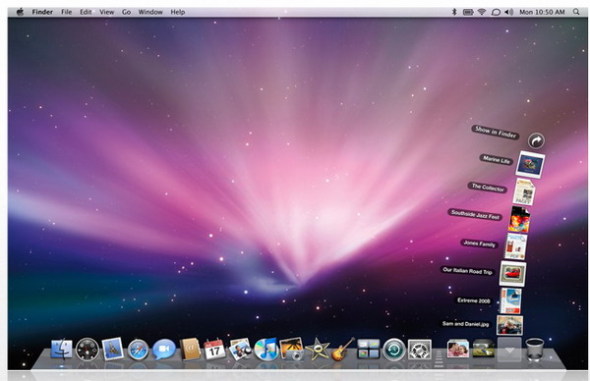This screenshot has height=381, width=590.
Task: Launch Safari compass icon in Dock
Action: pos(138,350)
